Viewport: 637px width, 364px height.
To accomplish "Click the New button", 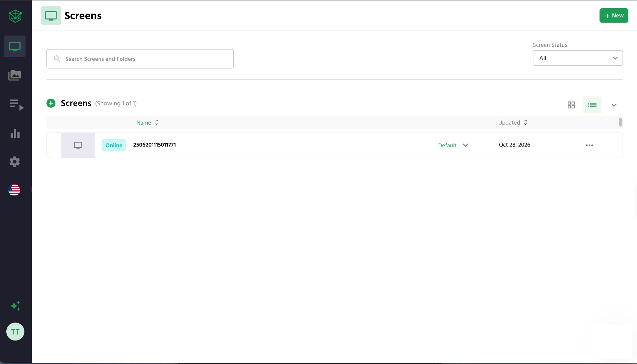I will coord(614,16).
